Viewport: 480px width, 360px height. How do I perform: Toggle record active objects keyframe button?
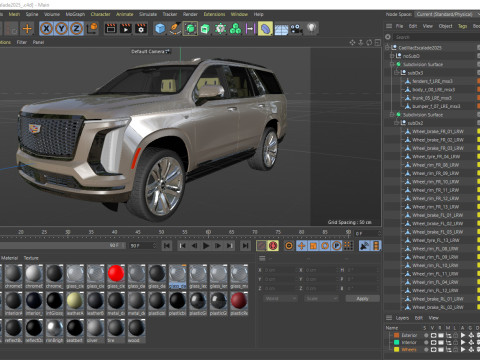261,246
